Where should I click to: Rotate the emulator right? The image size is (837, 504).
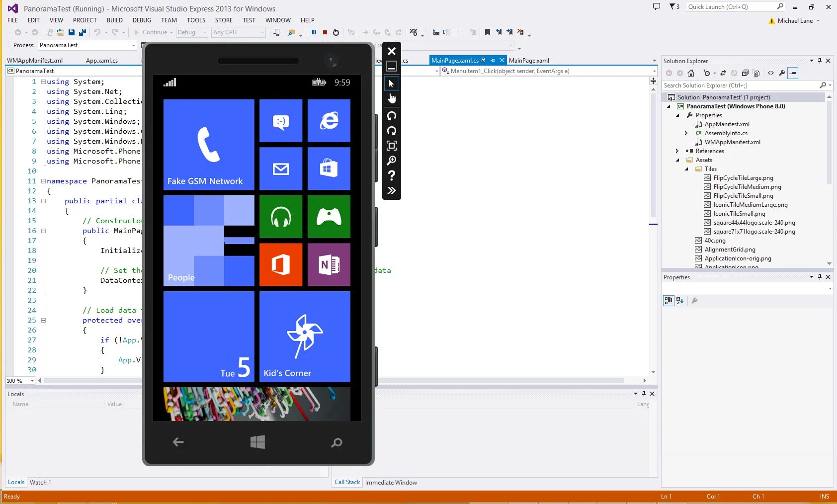[392, 131]
